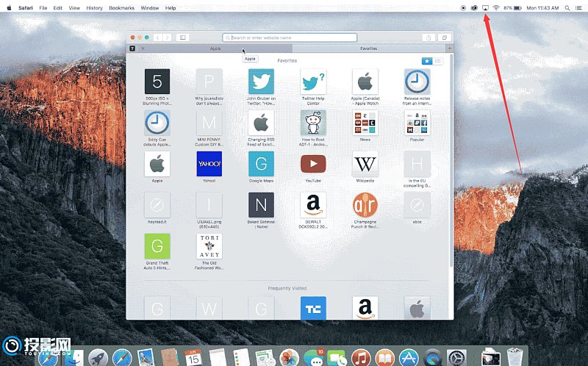This screenshot has height=366, width=588.
Task: Click the AirPlay icon in menu bar
Action: [x=485, y=7]
